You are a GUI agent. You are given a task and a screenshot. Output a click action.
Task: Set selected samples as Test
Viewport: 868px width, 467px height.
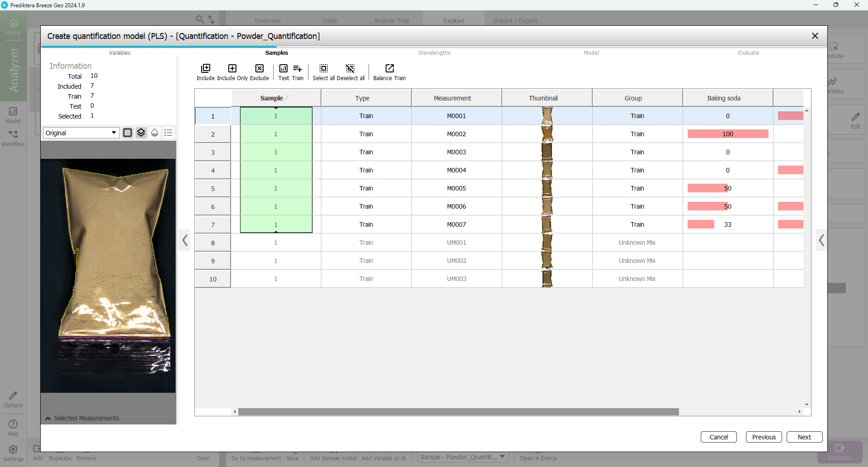pos(283,69)
